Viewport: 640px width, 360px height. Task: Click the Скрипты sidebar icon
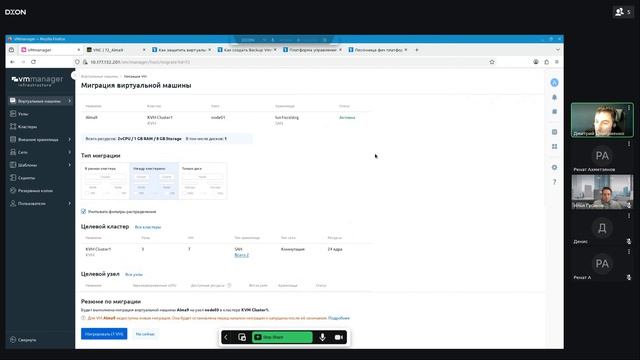13,178
